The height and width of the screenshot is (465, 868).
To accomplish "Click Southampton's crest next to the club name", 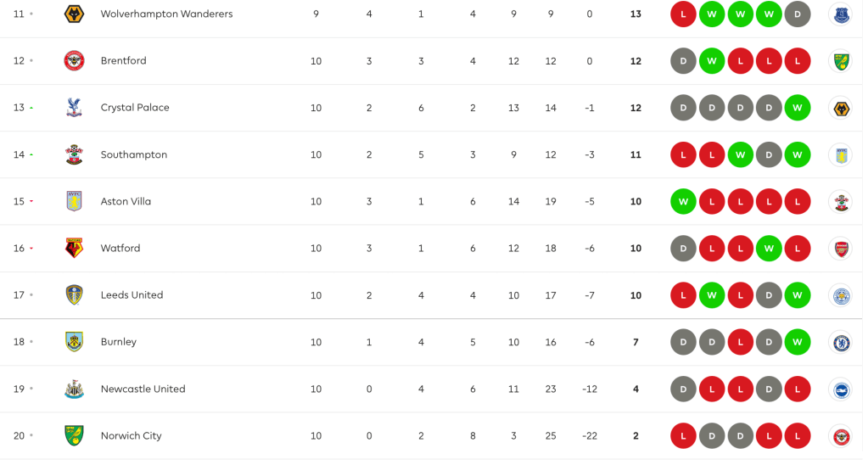I will (75, 154).
